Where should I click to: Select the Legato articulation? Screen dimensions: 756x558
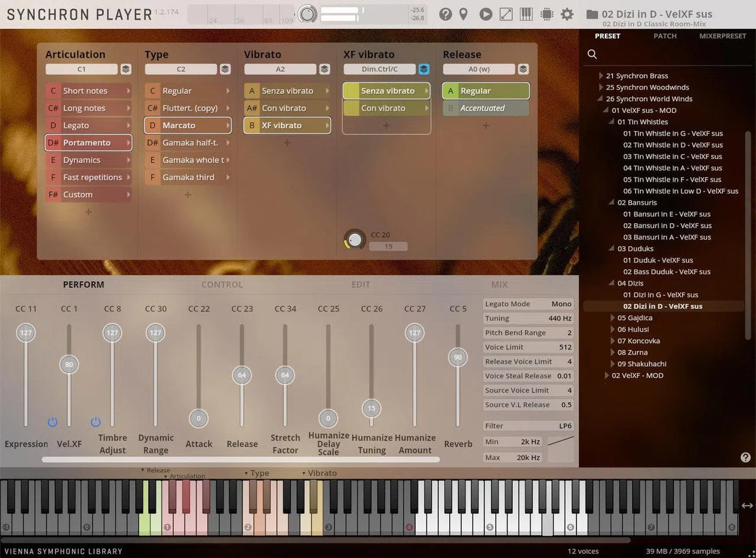coord(88,125)
